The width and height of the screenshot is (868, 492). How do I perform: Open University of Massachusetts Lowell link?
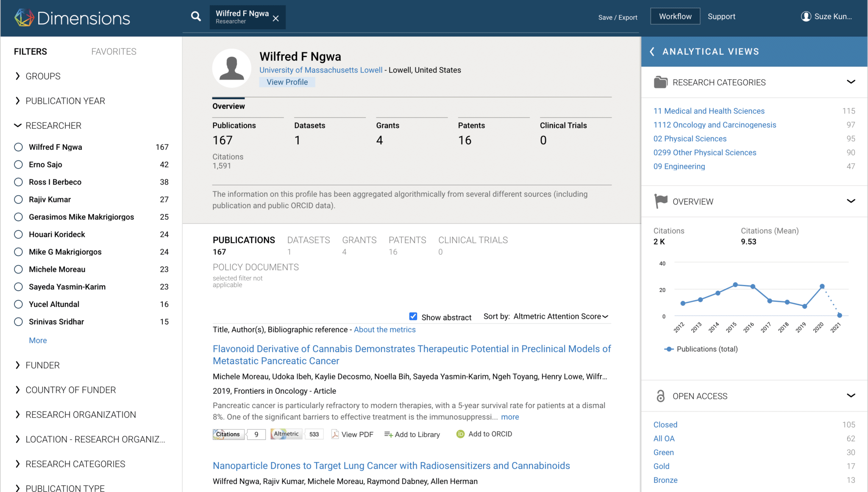pos(321,70)
